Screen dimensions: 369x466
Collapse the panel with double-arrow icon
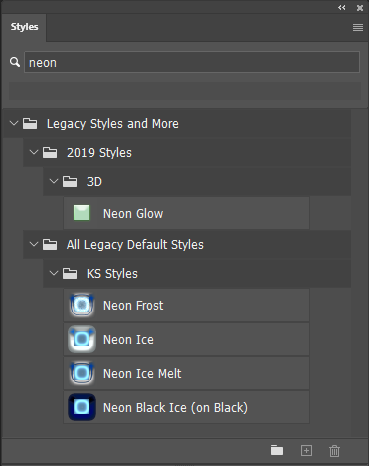[342, 7]
